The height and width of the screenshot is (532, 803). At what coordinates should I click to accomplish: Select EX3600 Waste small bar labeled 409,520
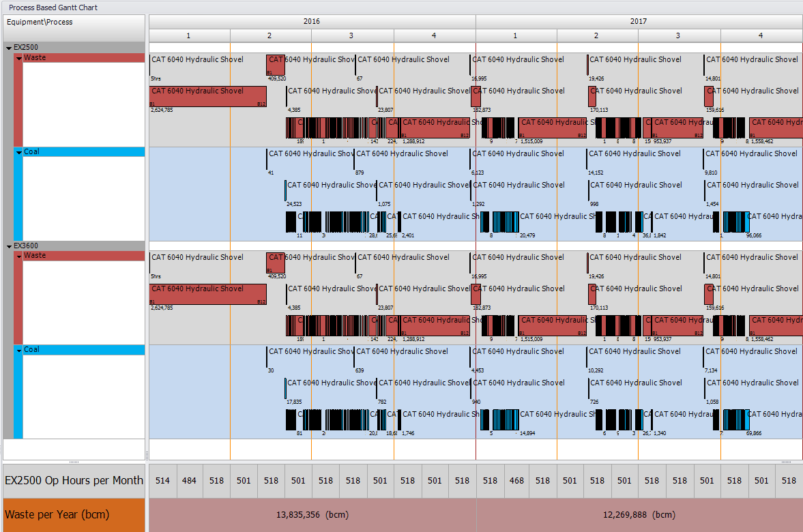[276, 263]
